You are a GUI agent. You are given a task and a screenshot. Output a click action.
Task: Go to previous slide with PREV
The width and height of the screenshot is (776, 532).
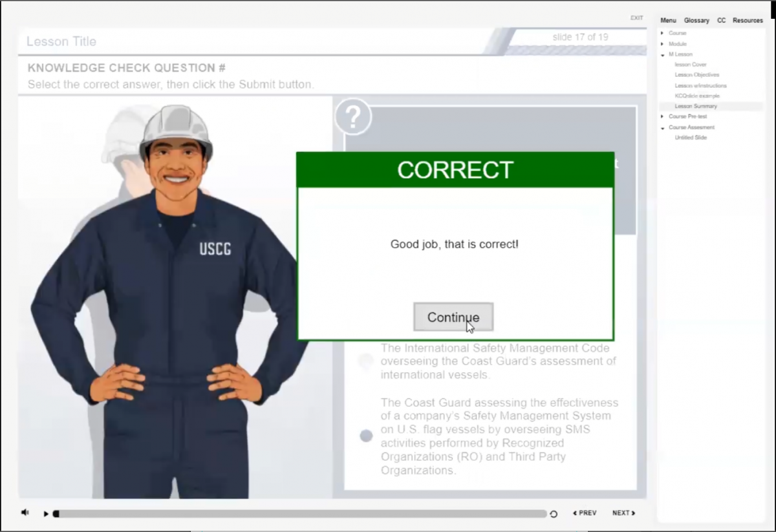point(585,513)
